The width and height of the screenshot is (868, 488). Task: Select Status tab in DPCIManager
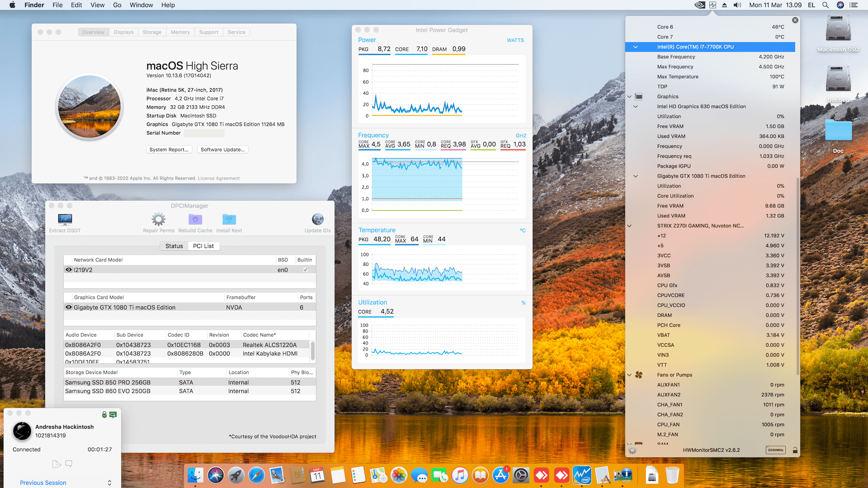[x=174, y=246]
